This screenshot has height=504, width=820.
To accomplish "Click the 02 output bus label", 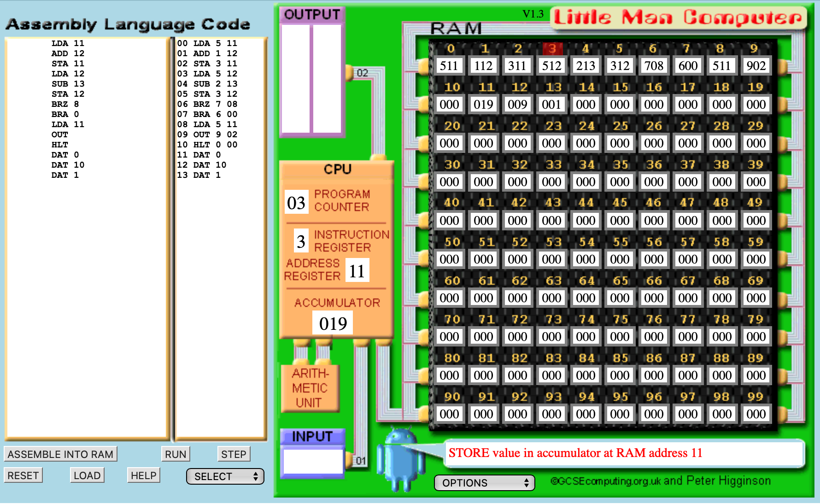I will tap(363, 73).
